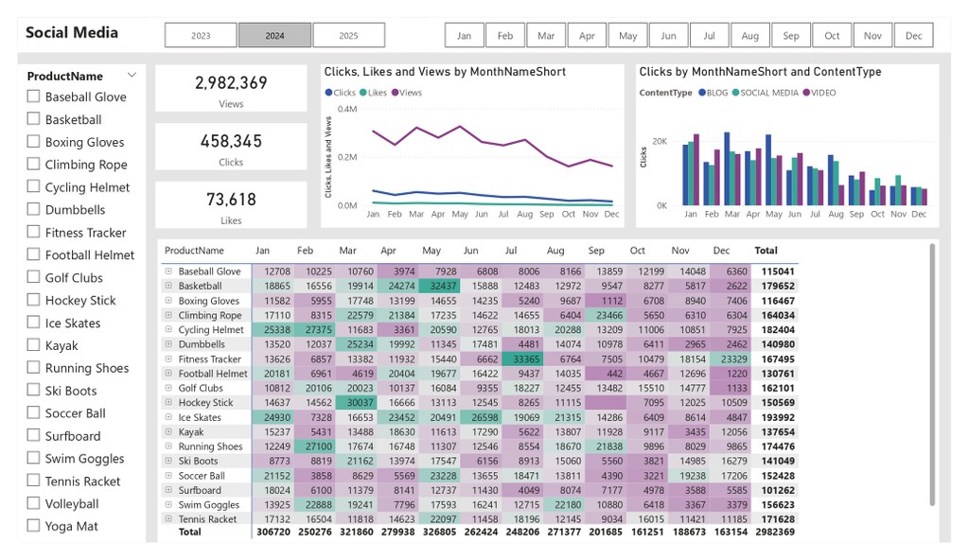Viewport: 969px width, 560px height.
Task: Expand the Soccer Ball row plus icon
Action: (x=168, y=476)
